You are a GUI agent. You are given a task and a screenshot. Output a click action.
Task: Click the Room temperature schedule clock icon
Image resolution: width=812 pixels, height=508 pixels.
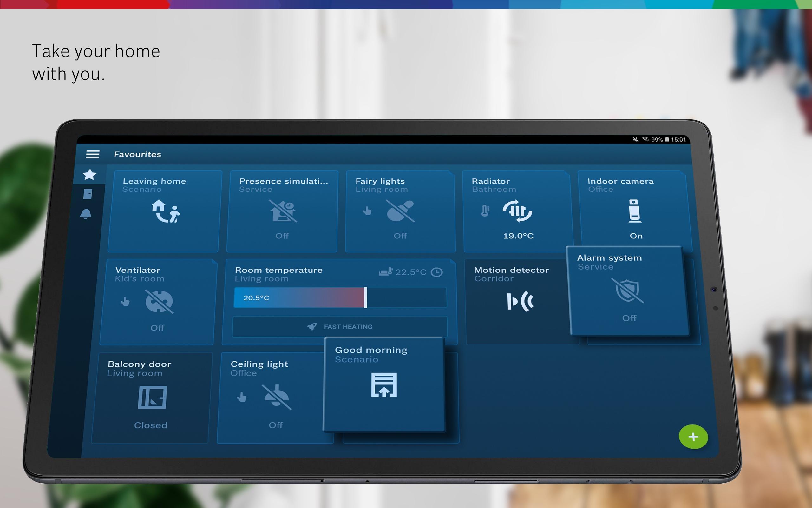pos(436,272)
